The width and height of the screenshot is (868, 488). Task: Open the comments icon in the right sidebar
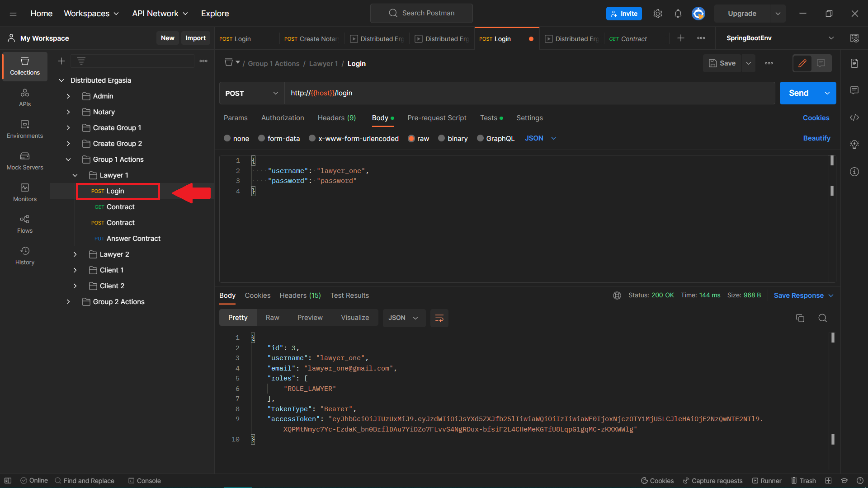click(x=854, y=90)
